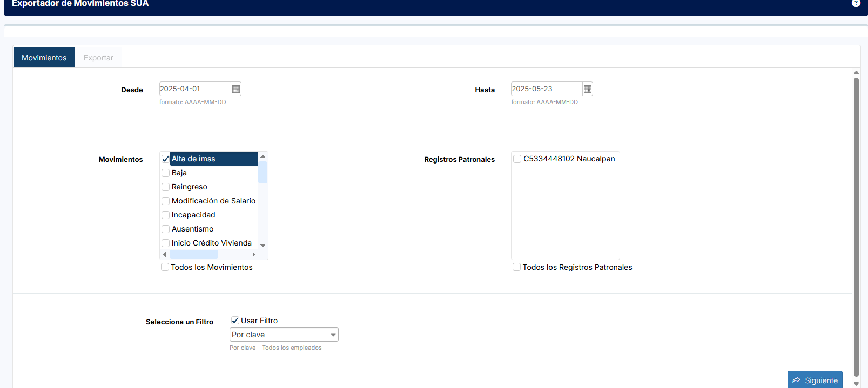Open the Hasta date calendar picker
The image size is (868, 388).
click(588, 89)
